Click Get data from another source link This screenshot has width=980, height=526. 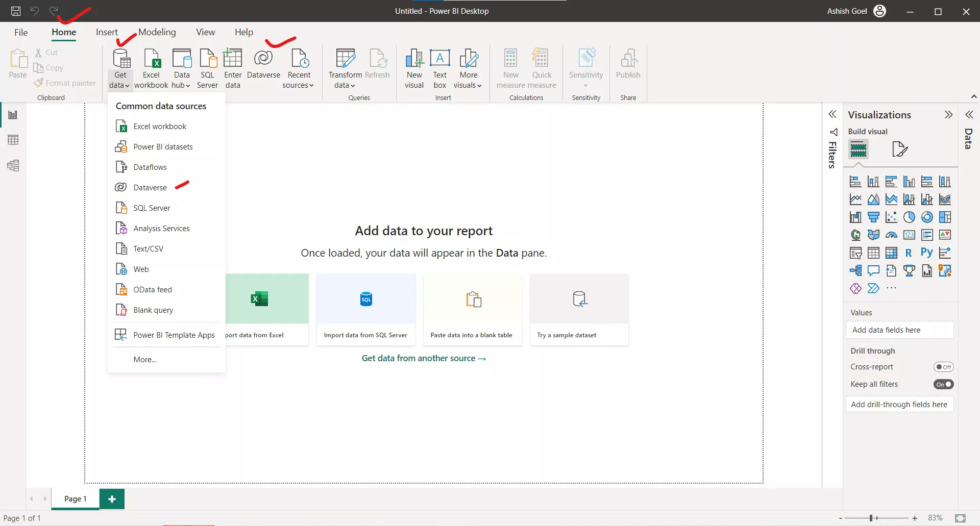(424, 358)
